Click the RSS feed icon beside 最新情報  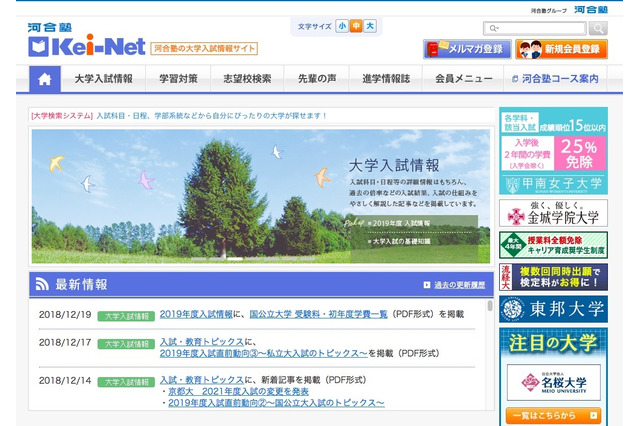[x=42, y=284]
